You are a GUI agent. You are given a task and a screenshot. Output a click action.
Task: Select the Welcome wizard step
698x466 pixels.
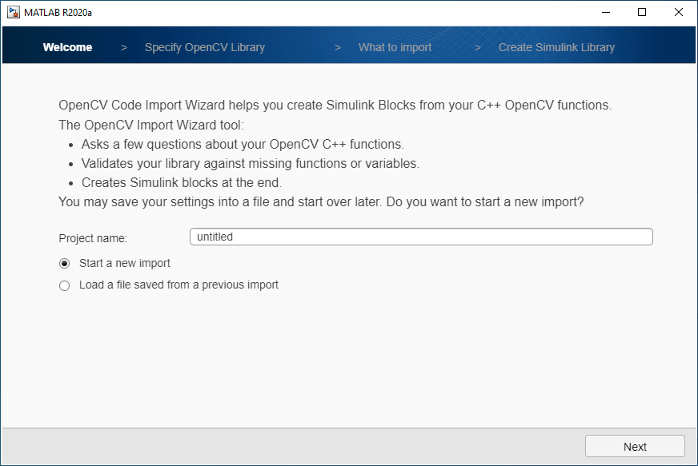67,47
